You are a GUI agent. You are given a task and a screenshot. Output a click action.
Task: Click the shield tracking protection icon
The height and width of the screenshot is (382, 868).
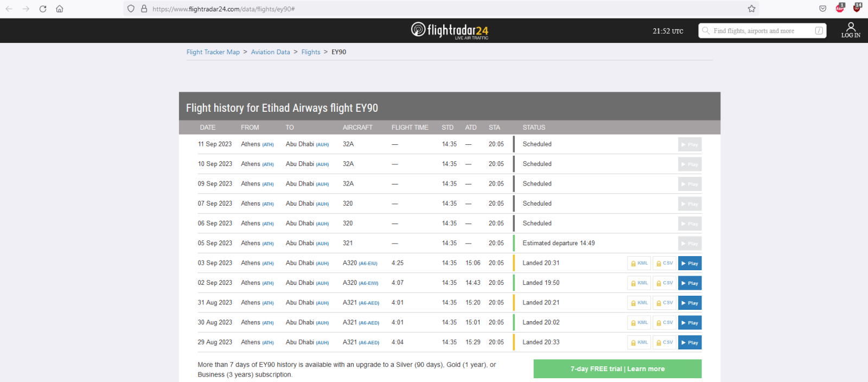click(131, 9)
